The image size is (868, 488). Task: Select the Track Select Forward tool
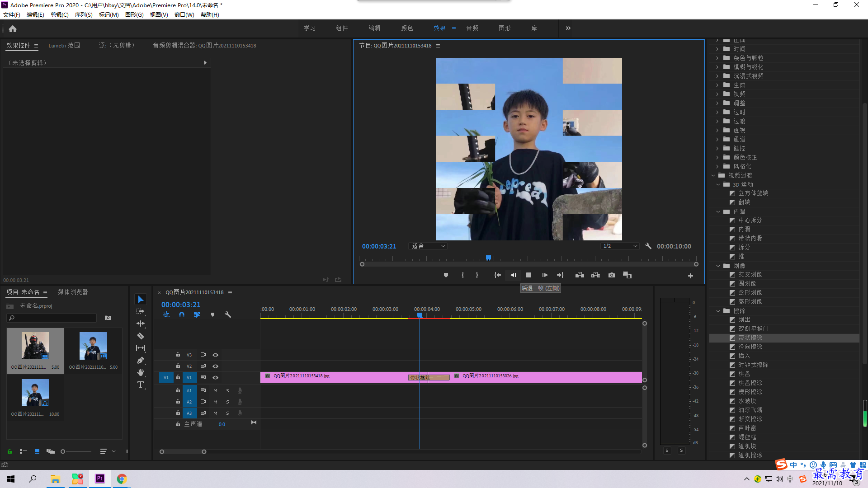click(141, 312)
